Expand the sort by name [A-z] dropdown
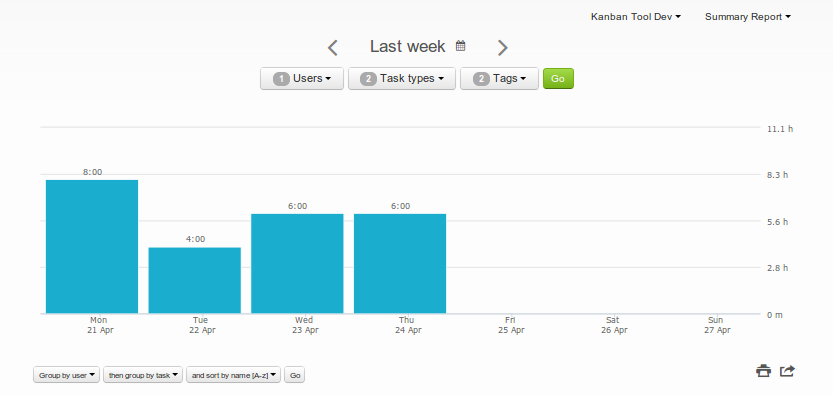Viewport: 833px width, 396px height. pyautogui.click(x=233, y=375)
